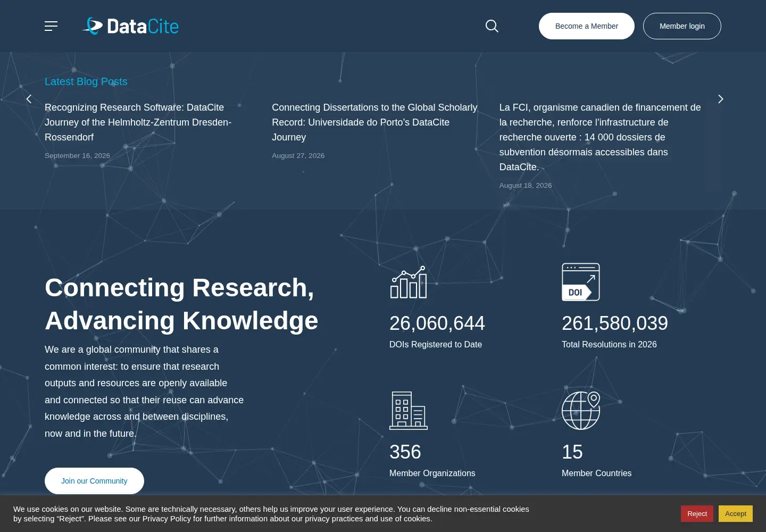Click the DOI resolutions window icon
The image size is (766, 532).
click(x=581, y=282)
